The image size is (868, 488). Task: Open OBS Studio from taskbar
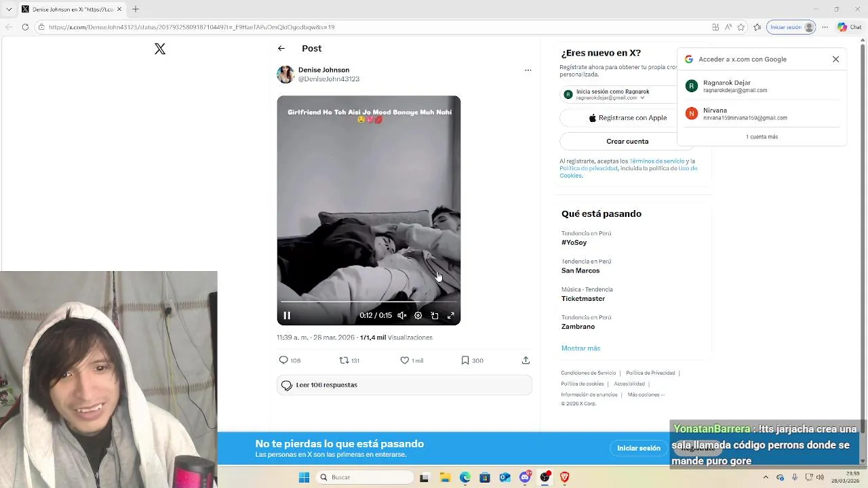pos(545,477)
